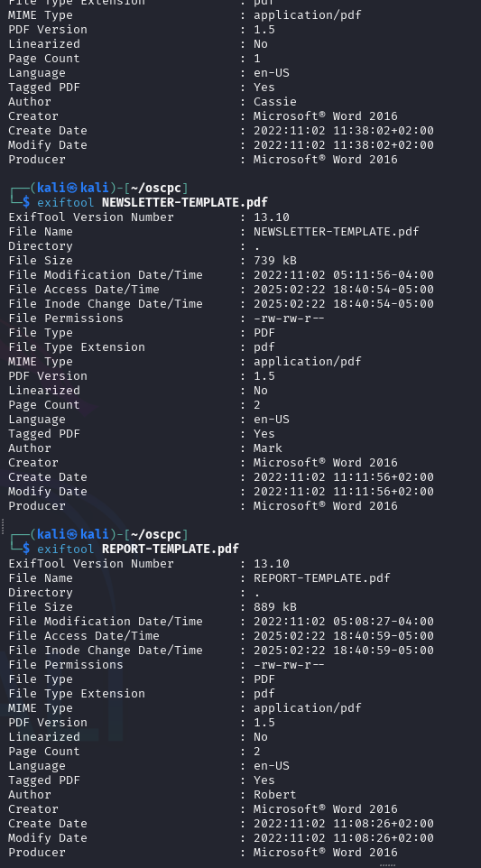
Task: Click the dollar prompt symbol of the REPORT command
Action: tap(26, 549)
